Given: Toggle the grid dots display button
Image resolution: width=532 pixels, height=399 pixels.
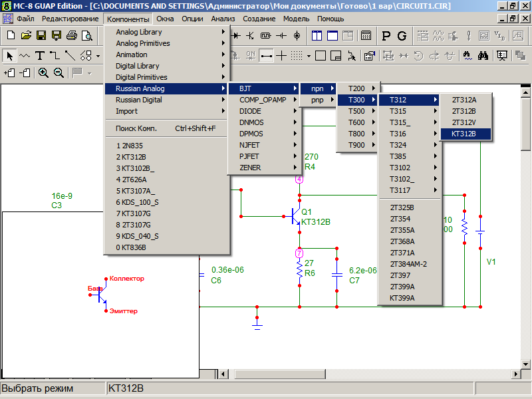Looking at the screenshot, I should (x=297, y=56).
